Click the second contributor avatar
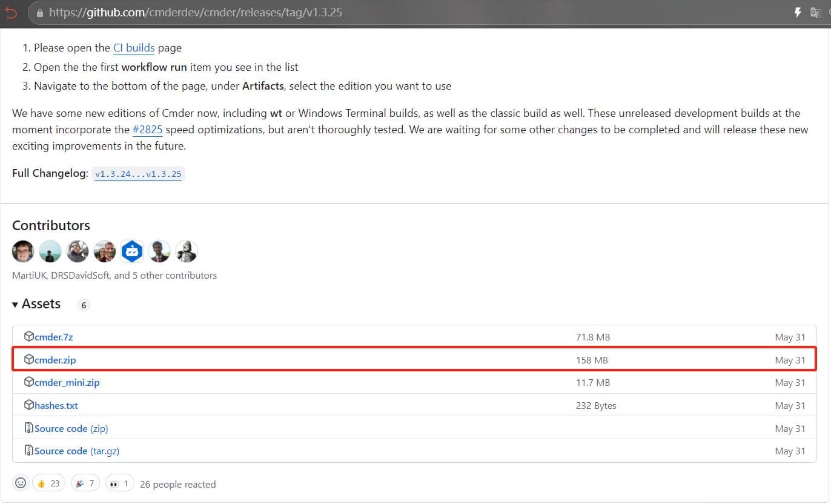This screenshot has height=504, width=831. (x=50, y=251)
